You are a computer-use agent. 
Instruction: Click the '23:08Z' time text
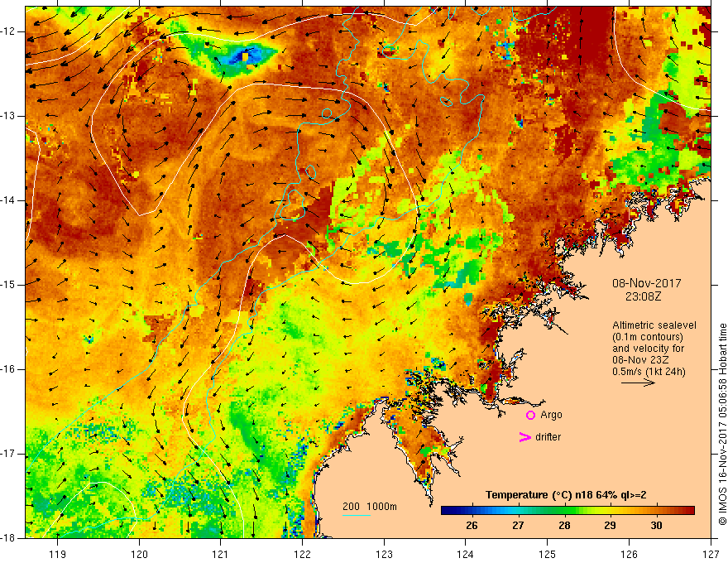point(643,296)
